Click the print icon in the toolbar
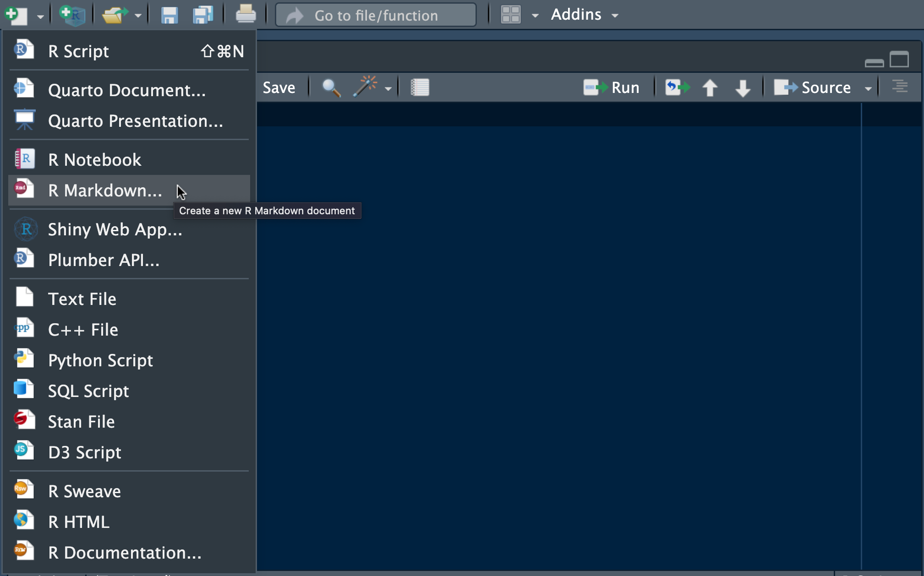924x576 pixels. click(246, 14)
